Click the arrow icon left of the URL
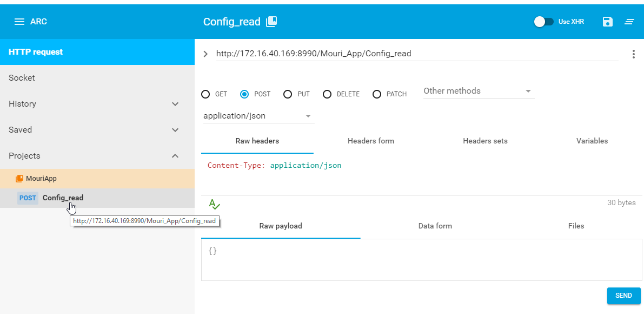This screenshot has height=314, width=644. pos(205,54)
